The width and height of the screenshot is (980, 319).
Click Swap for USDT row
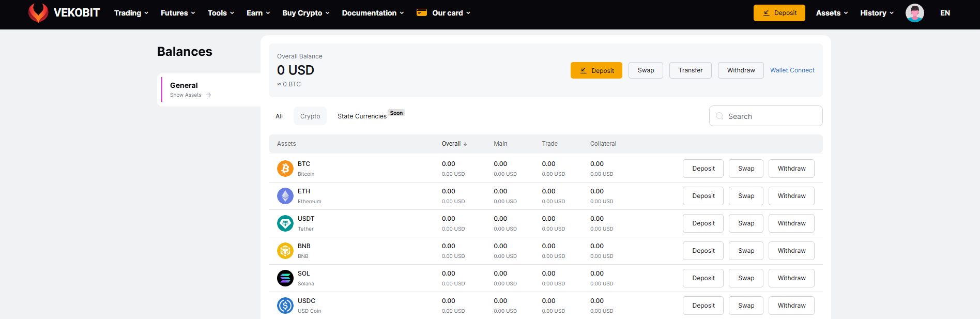(746, 223)
